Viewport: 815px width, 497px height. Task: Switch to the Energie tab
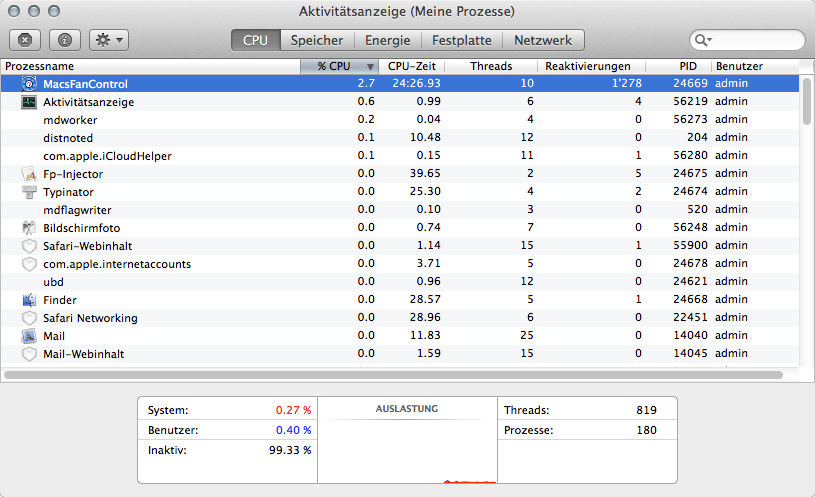388,40
